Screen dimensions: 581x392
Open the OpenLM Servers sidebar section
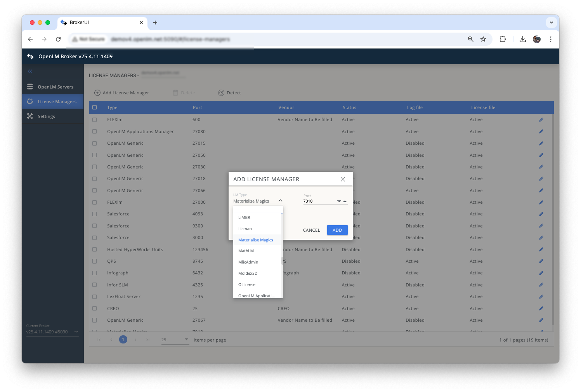tap(55, 87)
